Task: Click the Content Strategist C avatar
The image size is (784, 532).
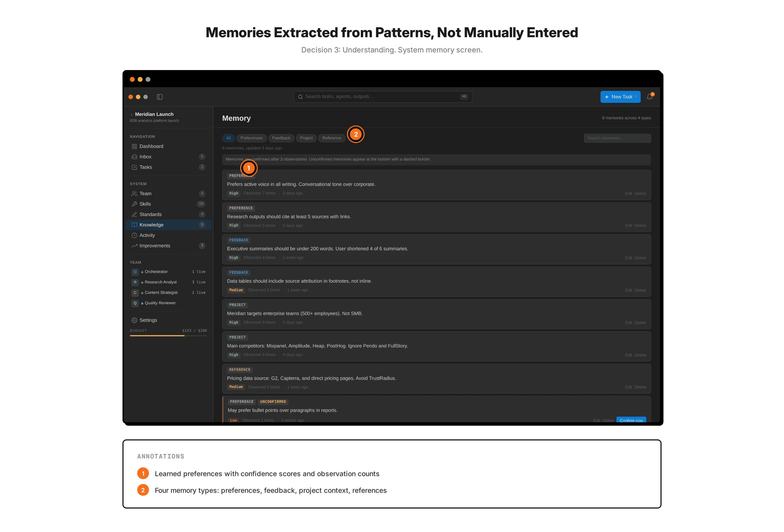Action: coord(135,293)
